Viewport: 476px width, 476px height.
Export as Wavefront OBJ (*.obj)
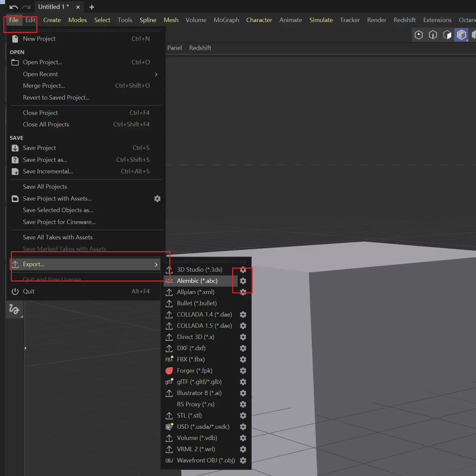point(201,460)
